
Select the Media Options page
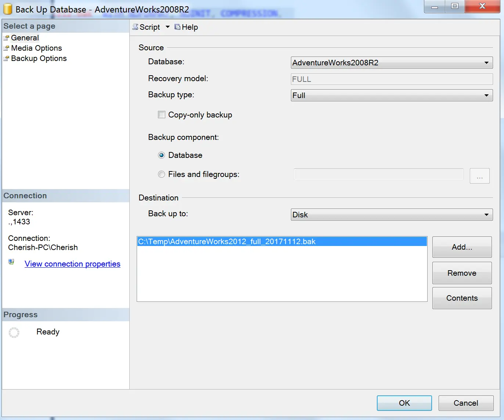click(36, 48)
